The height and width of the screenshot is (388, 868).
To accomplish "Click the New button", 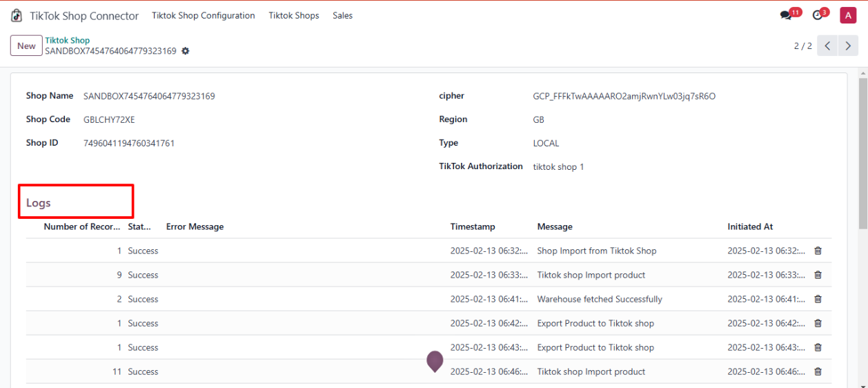I will [26, 46].
